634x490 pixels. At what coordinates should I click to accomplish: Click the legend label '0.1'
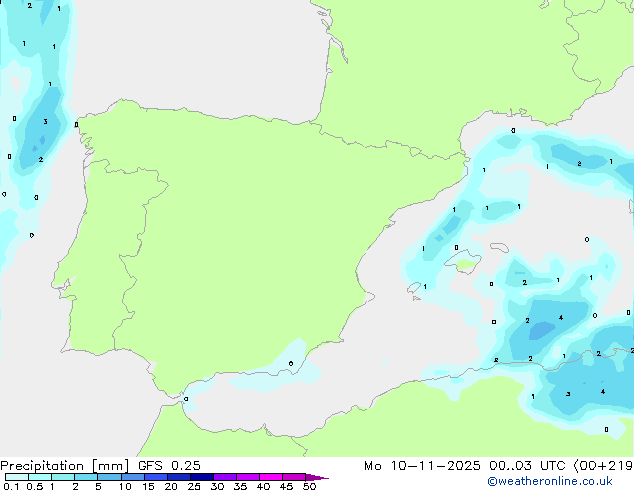[11, 486]
